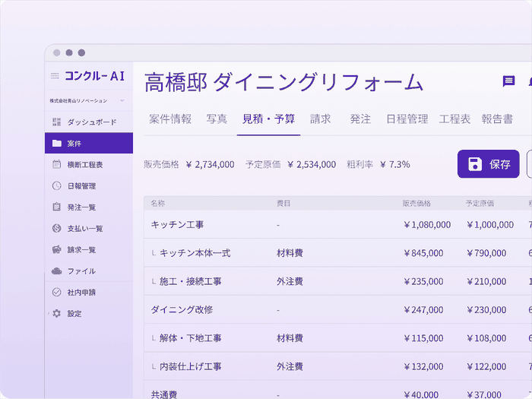This screenshot has height=399, width=532.
Task: Click the 請求一覧 piggy bank icon
Action: point(56,249)
